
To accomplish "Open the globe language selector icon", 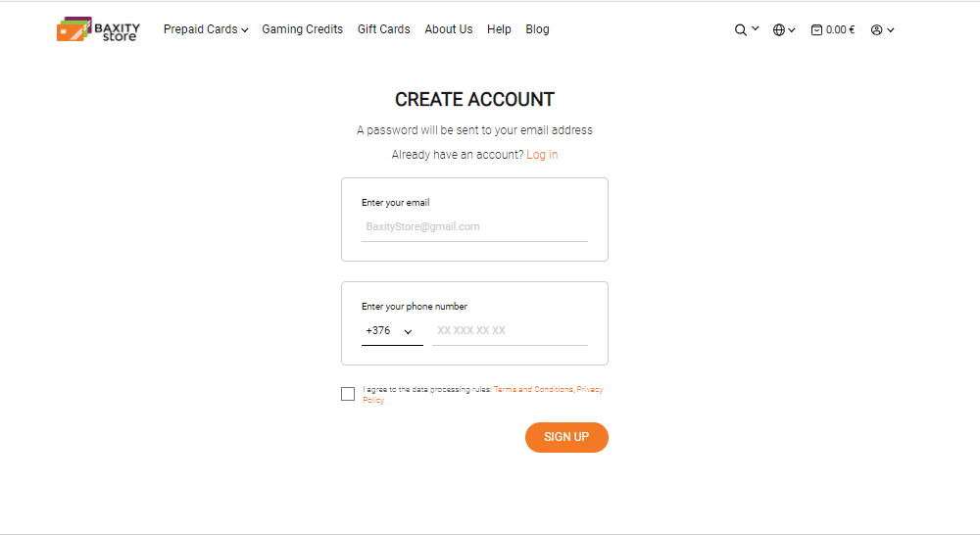I will pos(779,30).
